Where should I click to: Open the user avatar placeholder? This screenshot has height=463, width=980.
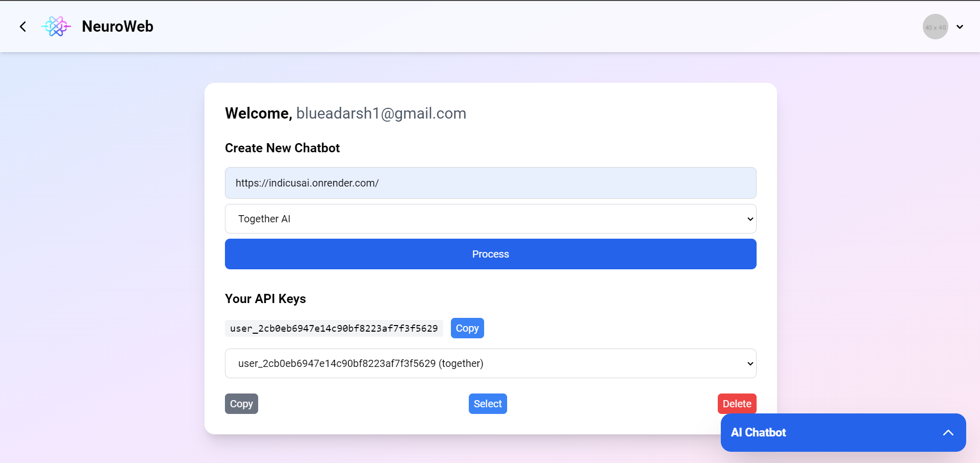[x=935, y=27]
